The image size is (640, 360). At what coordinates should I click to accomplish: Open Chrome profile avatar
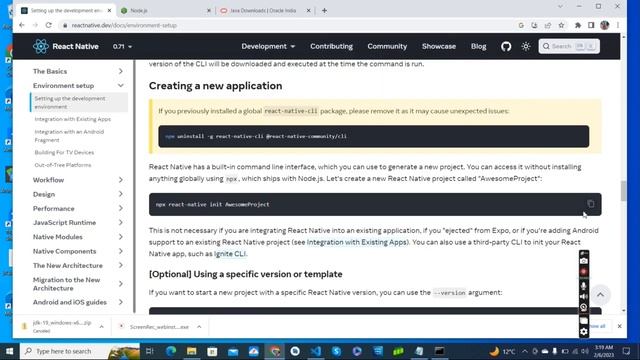[605, 25]
